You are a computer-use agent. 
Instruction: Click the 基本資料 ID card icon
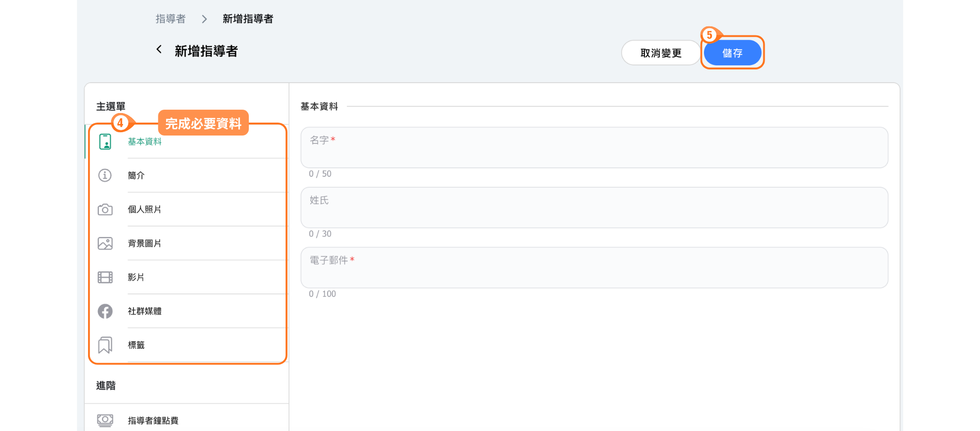(105, 142)
